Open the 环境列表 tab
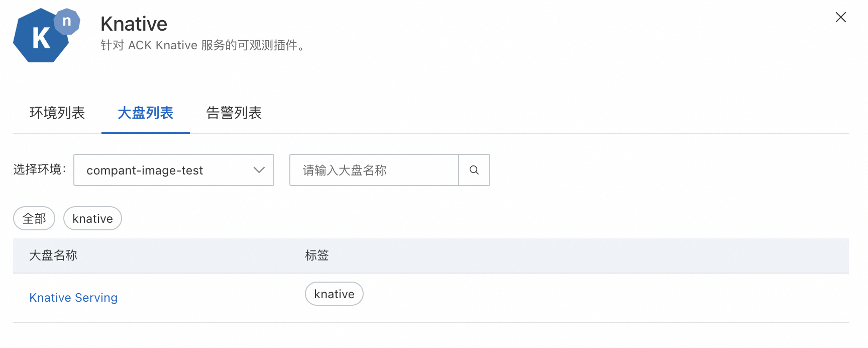868x348 pixels. (57, 113)
